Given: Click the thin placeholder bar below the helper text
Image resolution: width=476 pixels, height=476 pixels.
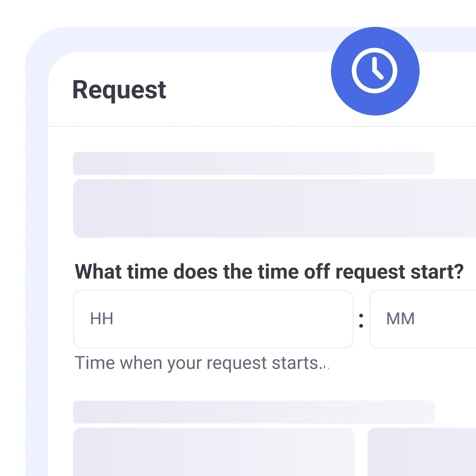Looking at the screenshot, I should click(x=253, y=412).
